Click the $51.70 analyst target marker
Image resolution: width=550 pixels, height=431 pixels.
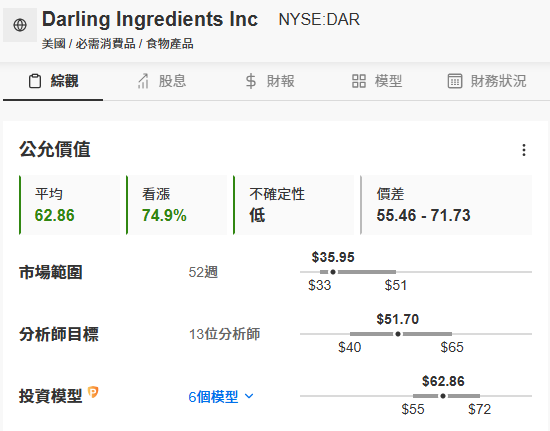click(398, 334)
